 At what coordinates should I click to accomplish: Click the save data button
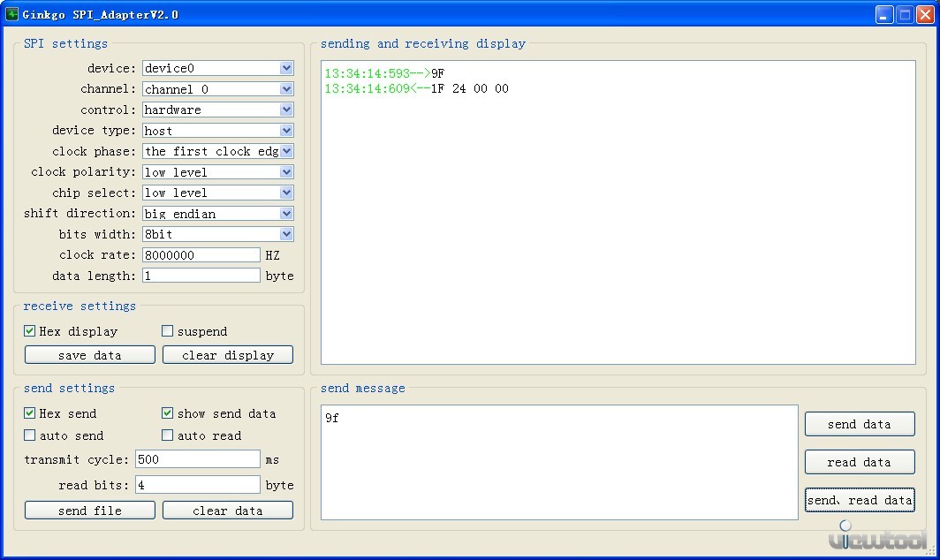(x=90, y=355)
